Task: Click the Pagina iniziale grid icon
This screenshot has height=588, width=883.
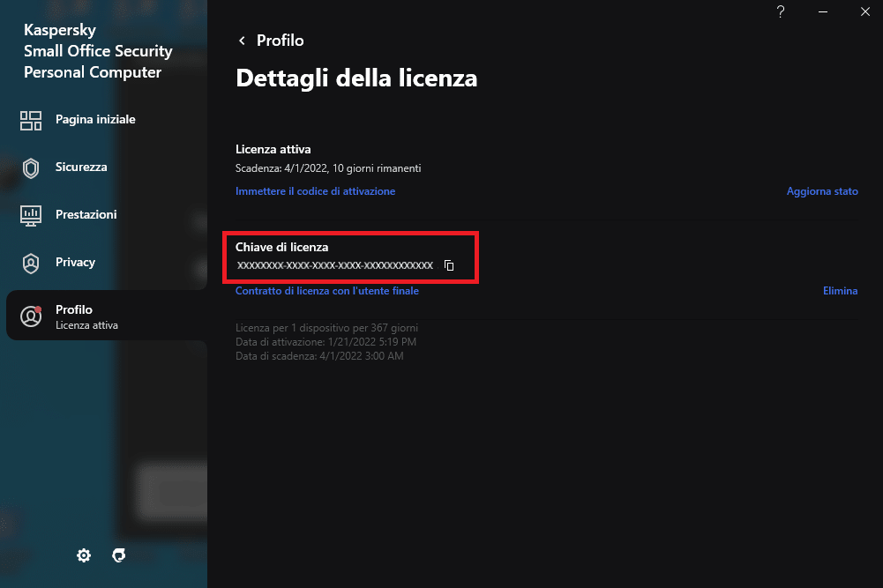Action: coord(31,120)
